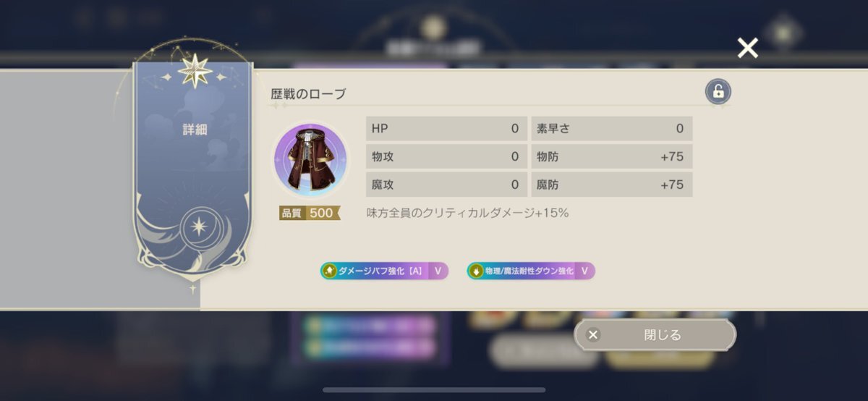Image resolution: width=868 pixels, height=401 pixels.
Task: Tap the 閉じる button
Action: pyautogui.click(x=655, y=335)
